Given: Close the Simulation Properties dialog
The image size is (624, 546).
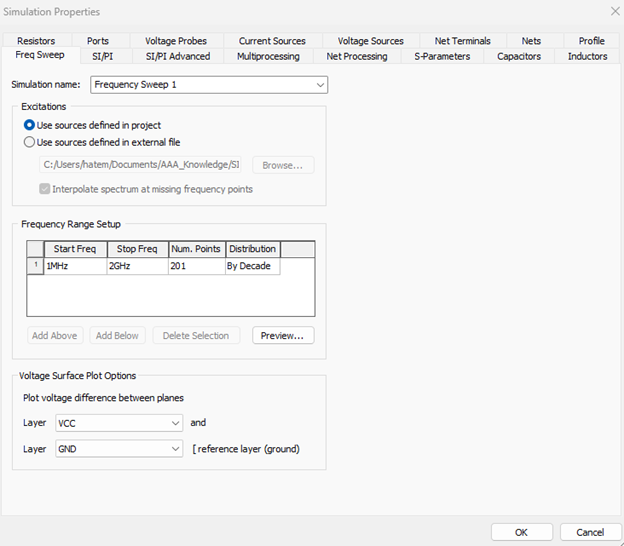Looking at the screenshot, I should (x=614, y=11).
